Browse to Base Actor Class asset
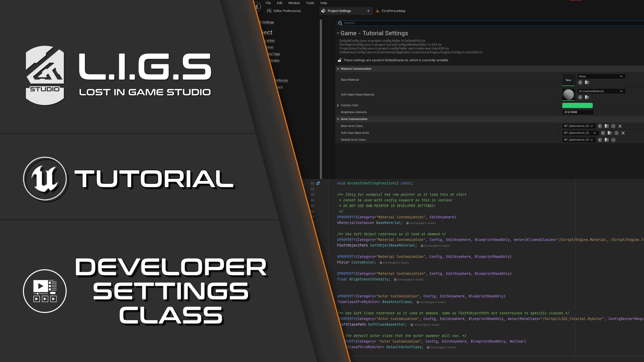Image resolution: width=644 pixels, height=362 pixels. point(607,126)
